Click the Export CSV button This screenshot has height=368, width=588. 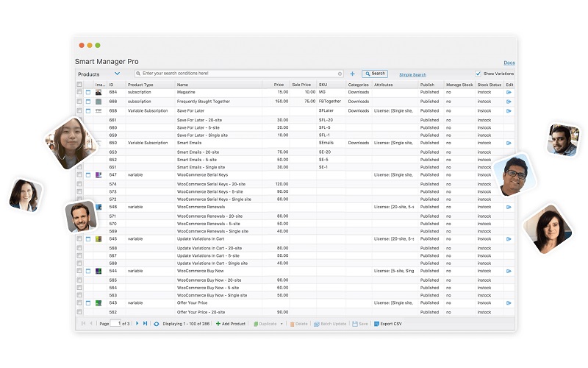(x=387, y=324)
